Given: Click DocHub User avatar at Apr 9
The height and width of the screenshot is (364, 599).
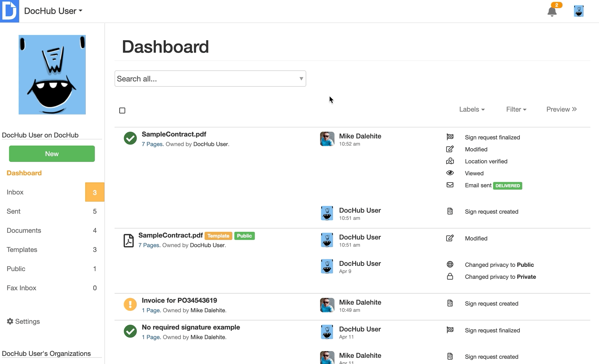Looking at the screenshot, I should 327,267.
